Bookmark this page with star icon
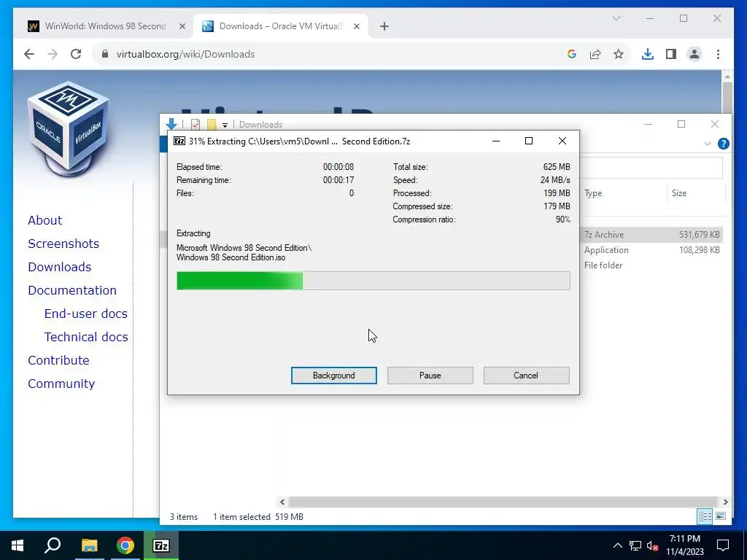 coord(619,54)
